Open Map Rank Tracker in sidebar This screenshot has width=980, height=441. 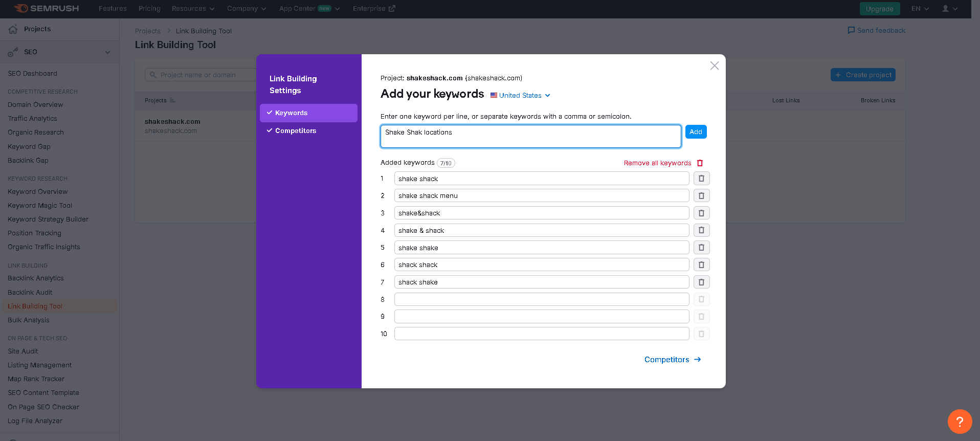pyautogui.click(x=36, y=379)
